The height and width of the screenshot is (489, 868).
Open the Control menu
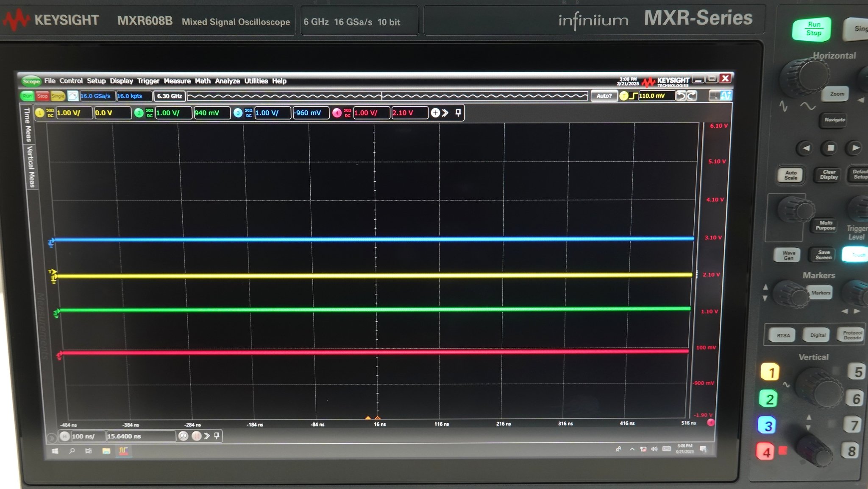point(71,81)
